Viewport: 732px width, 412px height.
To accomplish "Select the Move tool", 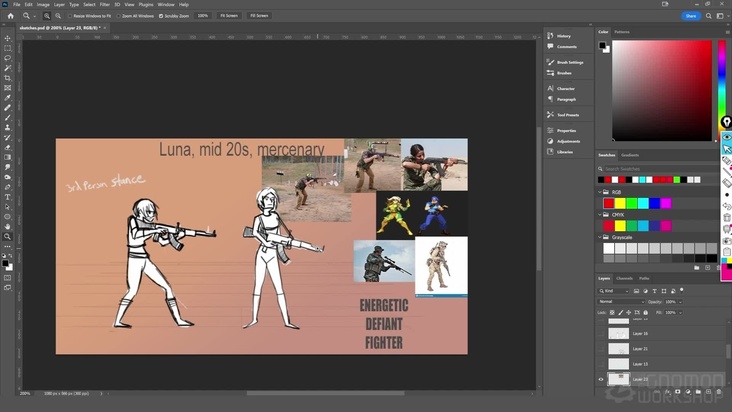I will (x=8, y=38).
